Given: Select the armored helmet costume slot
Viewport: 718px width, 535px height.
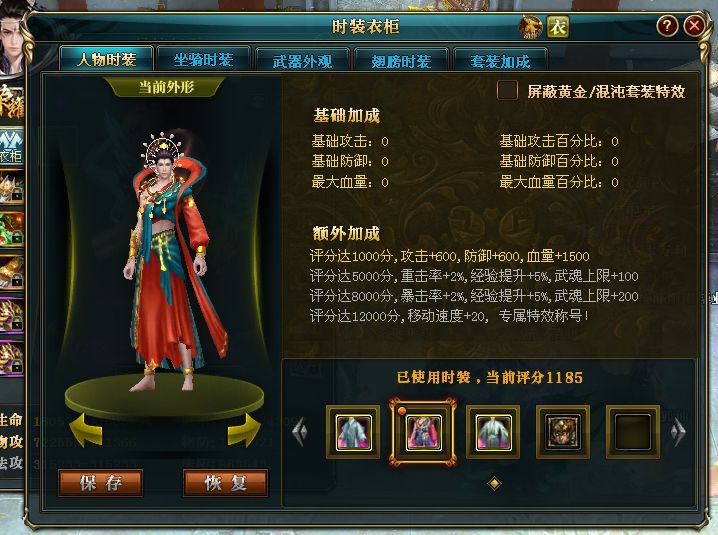Looking at the screenshot, I should coord(563,432).
